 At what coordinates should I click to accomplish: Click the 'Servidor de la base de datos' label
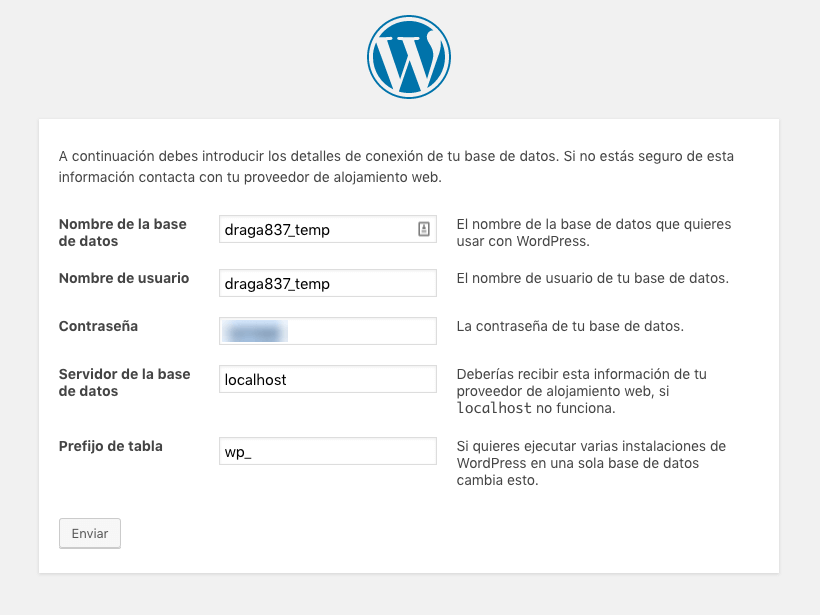[x=124, y=383]
